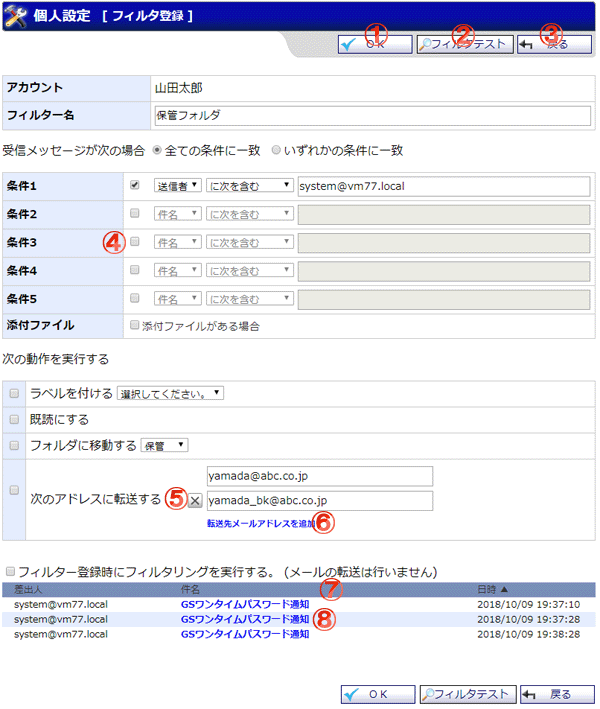600x709 pixels.
Task: Select いずれかの条件に一致 radio button
Action: click(276, 150)
